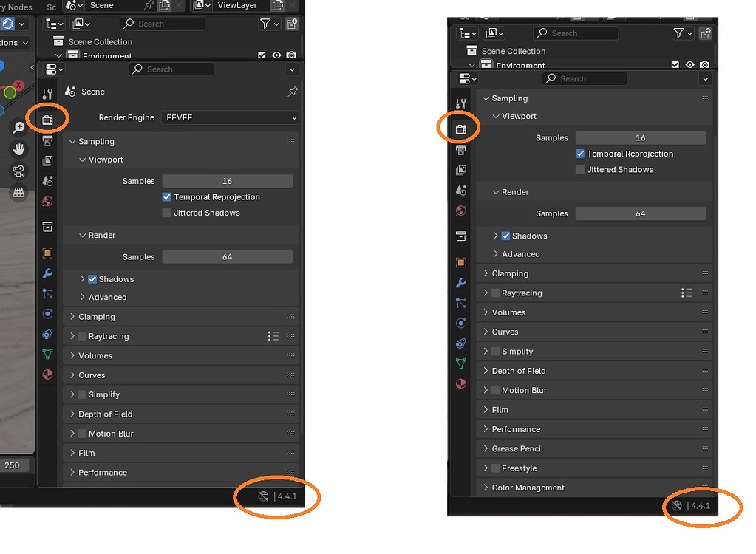This screenshot has height=554, width=756.
Task: Toggle camera view icon in viewport
Action: coord(18,171)
